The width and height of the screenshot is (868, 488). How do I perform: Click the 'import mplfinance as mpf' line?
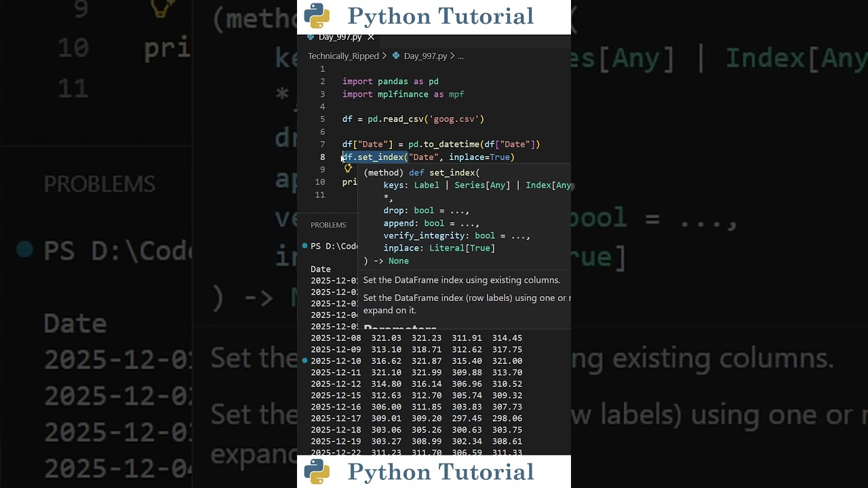[403, 94]
